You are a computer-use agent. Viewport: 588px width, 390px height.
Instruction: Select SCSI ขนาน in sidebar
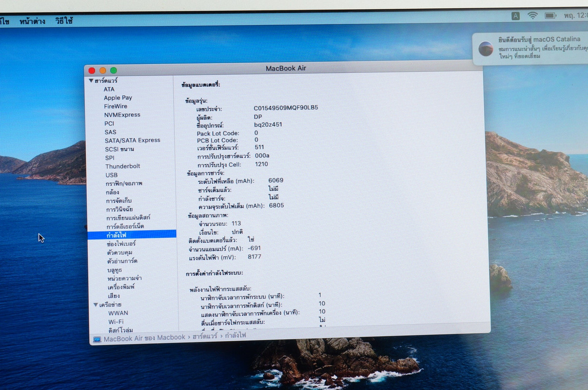(119, 149)
